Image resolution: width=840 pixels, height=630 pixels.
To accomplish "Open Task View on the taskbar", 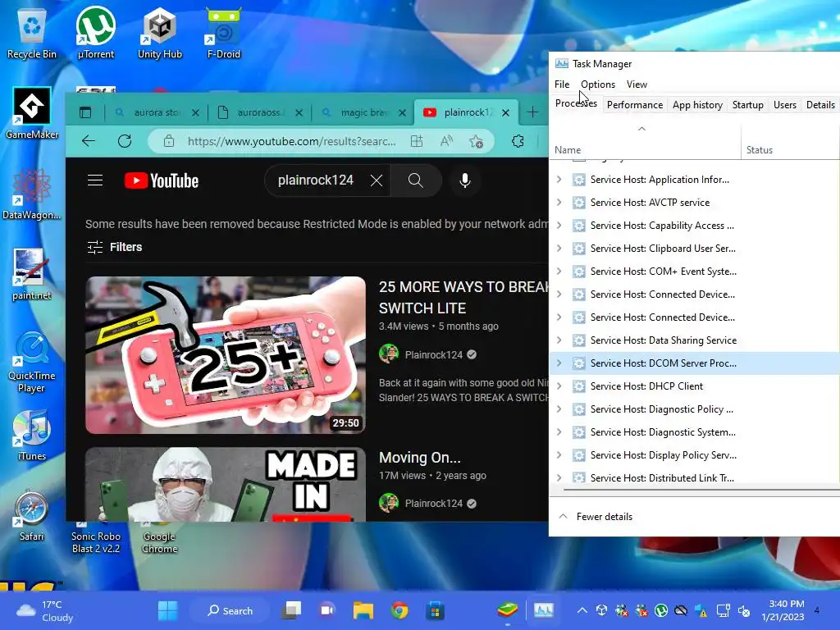I will click(292, 610).
